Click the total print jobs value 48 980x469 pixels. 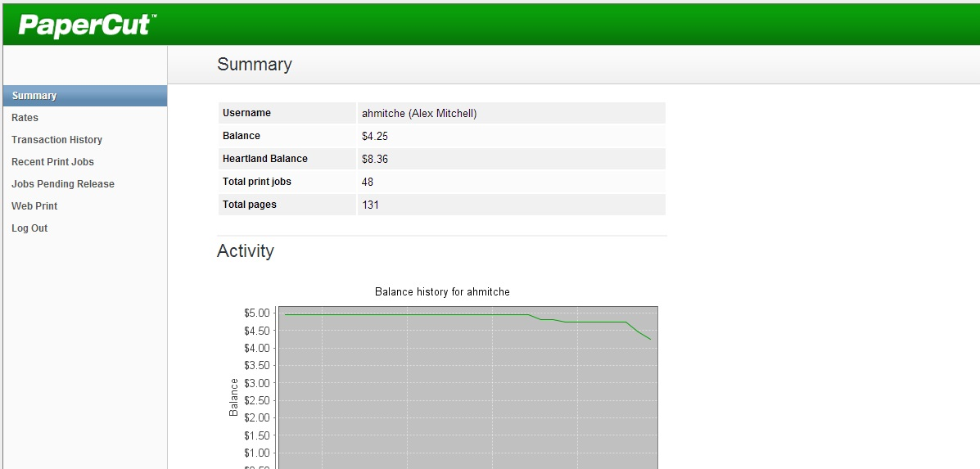click(x=368, y=182)
